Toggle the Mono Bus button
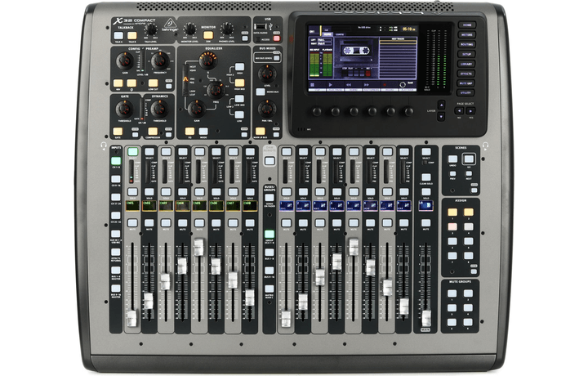Screen dimensions: 588x376 click(261, 92)
